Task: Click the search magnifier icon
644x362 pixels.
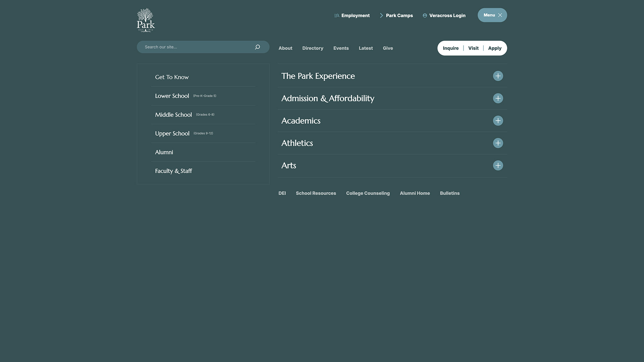Action: [257, 47]
